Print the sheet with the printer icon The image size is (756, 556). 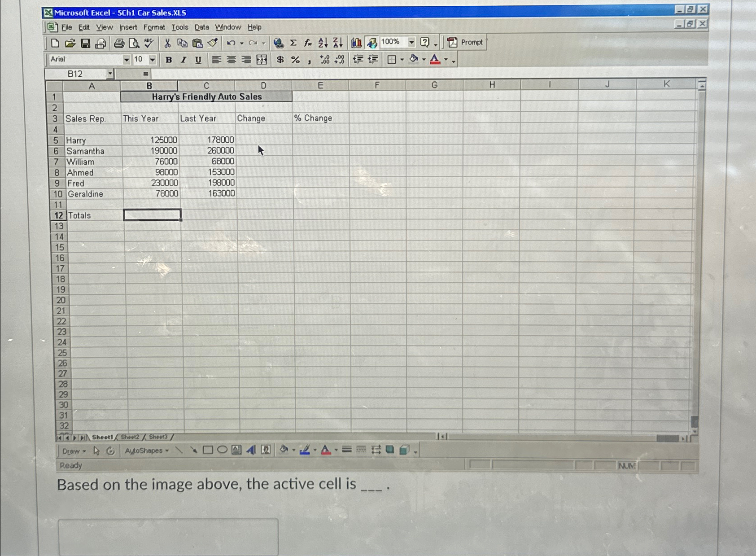(x=119, y=43)
